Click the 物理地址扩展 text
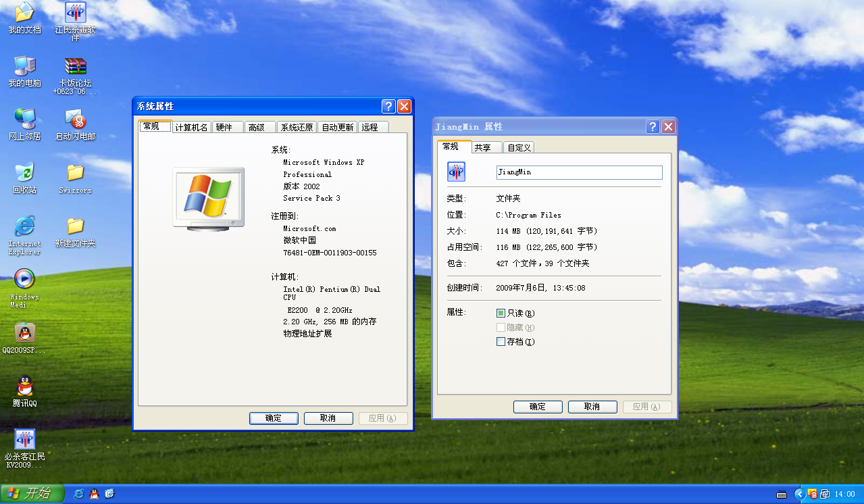This screenshot has width=864, height=504. click(x=307, y=334)
